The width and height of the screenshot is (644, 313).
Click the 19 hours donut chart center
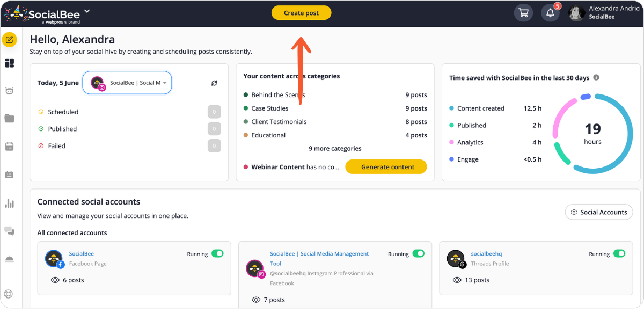pos(592,133)
